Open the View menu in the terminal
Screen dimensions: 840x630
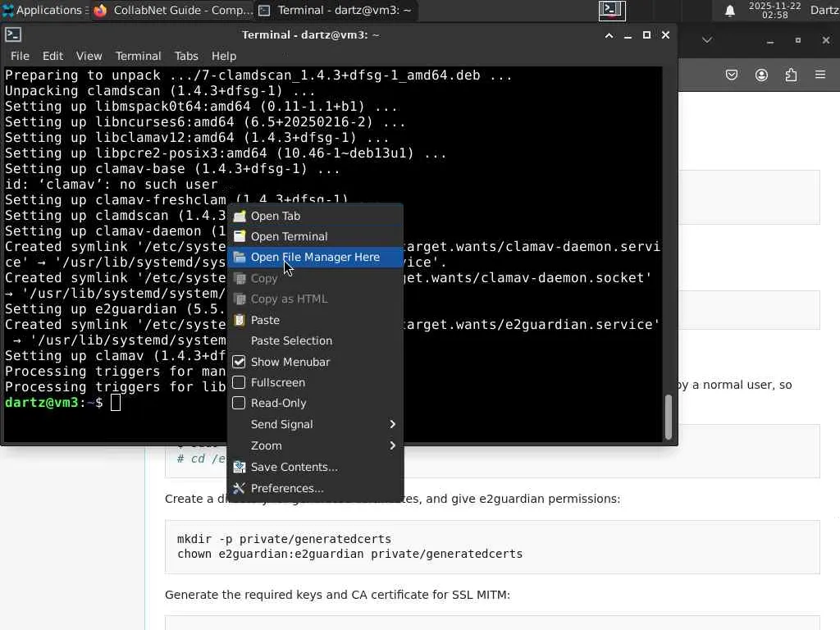pos(89,56)
